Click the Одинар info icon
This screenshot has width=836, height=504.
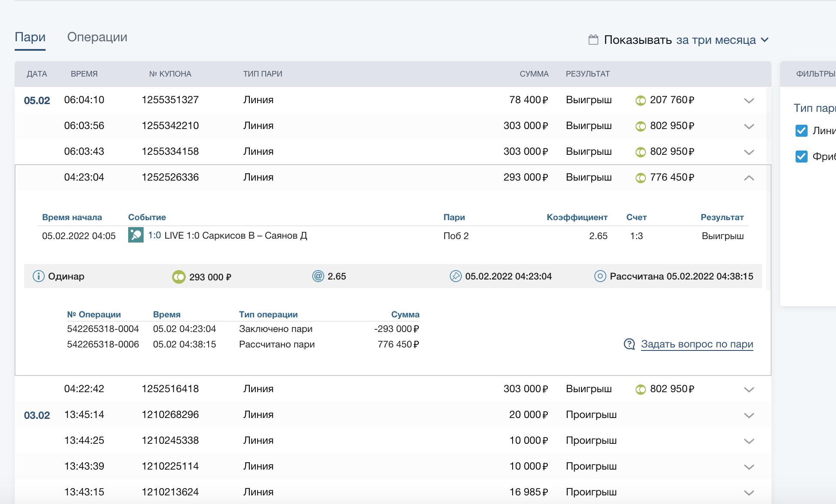tap(39, 276)
